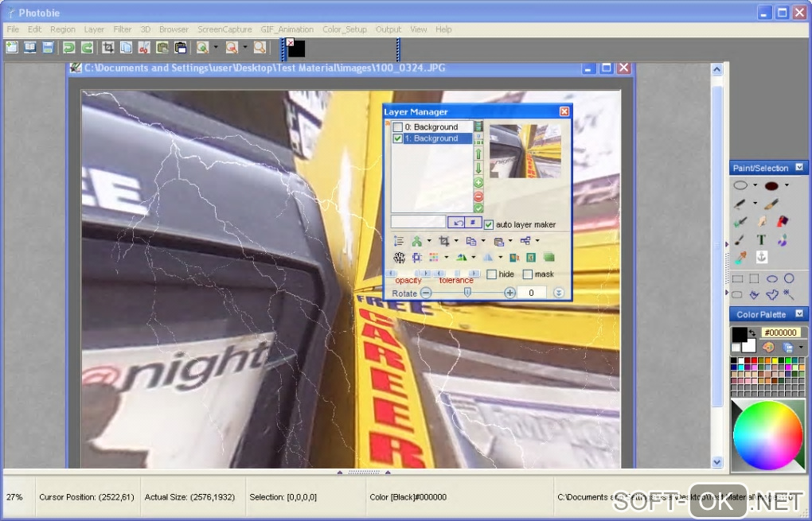Viewport: 812px width, 521px height.
Task: Choose the circle selection tool
Action: click(789, 278)
